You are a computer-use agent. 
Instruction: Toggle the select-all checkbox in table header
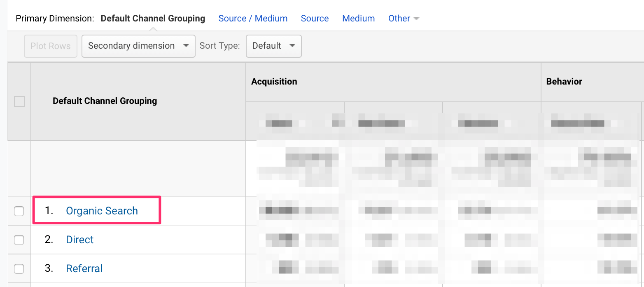coord(19,101)
